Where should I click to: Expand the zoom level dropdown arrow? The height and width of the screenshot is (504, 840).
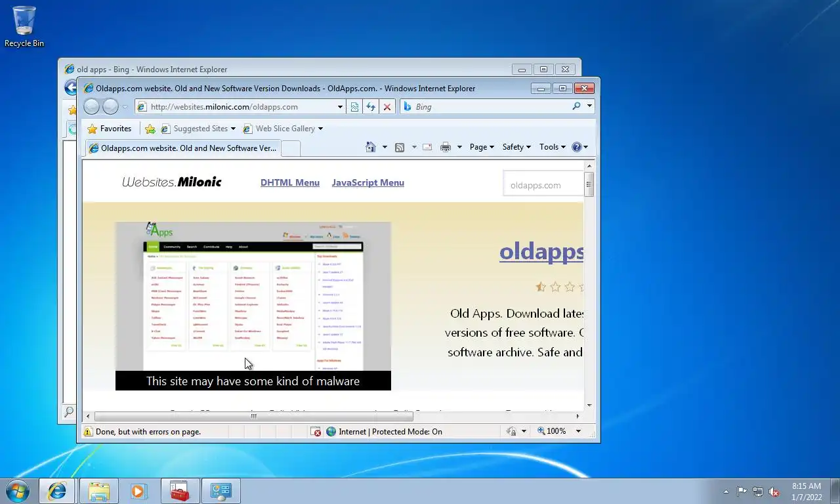click(578, 431)
